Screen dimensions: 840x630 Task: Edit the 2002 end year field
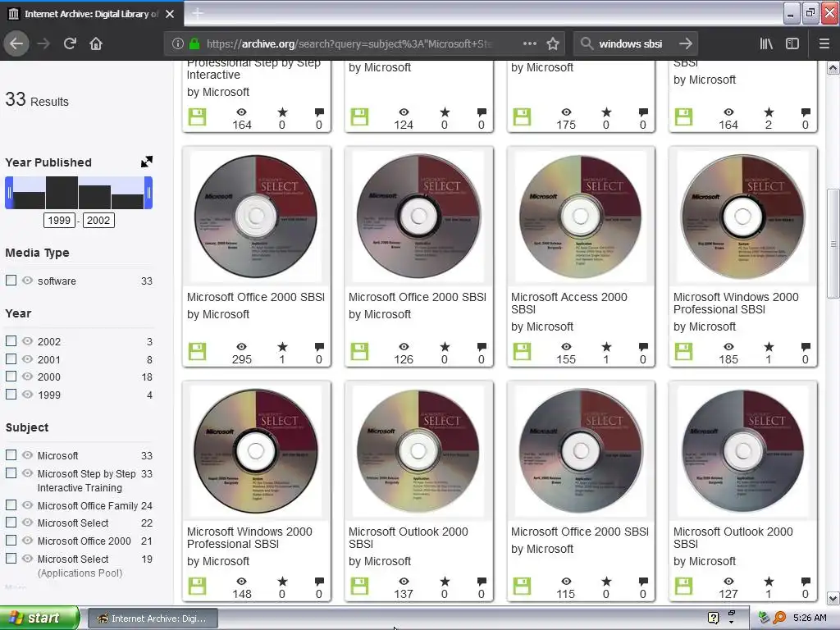[98, 220]
